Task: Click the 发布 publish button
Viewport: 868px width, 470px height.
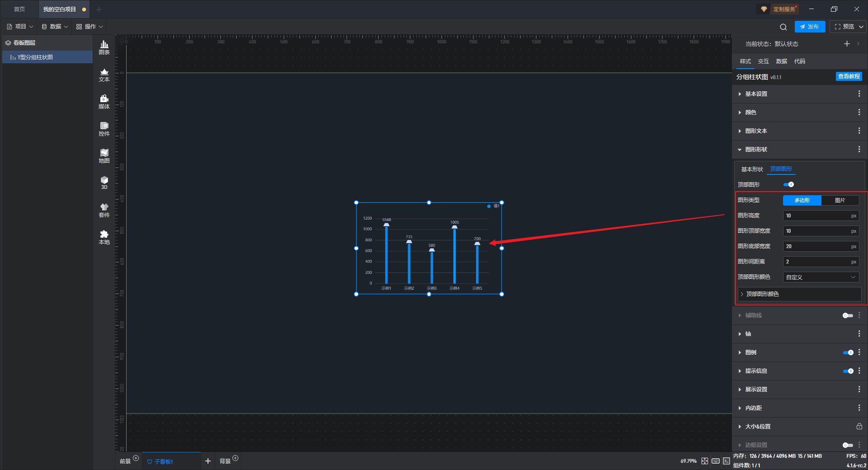Action: tap(810, 27)
